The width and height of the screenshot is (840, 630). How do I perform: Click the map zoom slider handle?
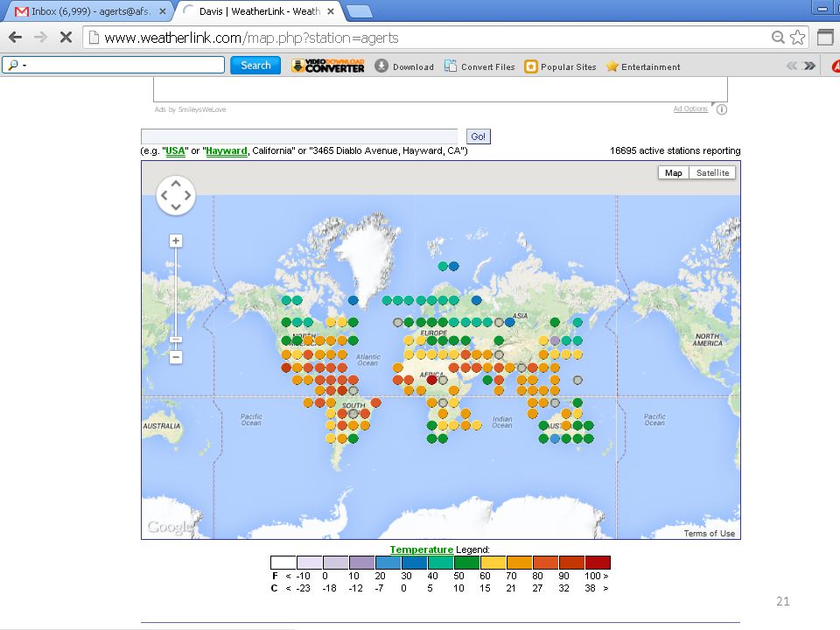[176, 339]
